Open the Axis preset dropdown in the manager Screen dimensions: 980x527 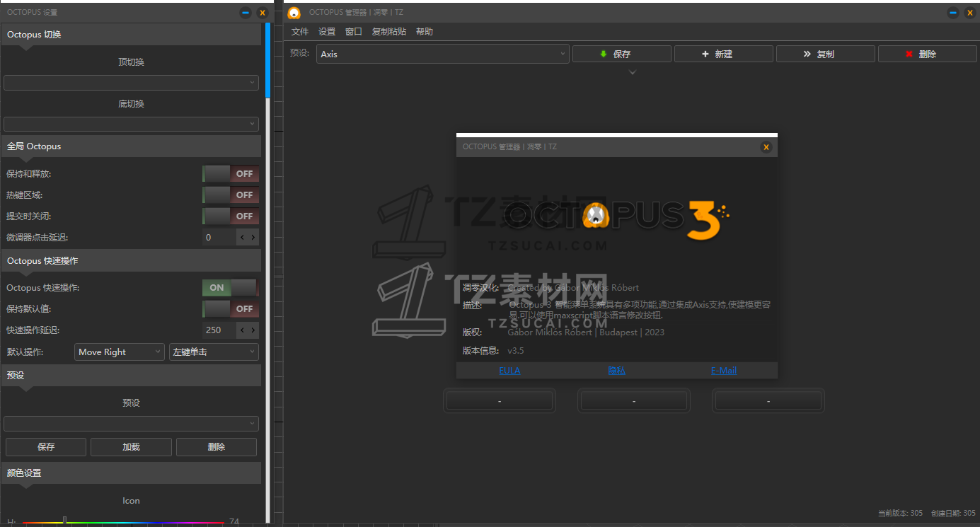point(443,54)
